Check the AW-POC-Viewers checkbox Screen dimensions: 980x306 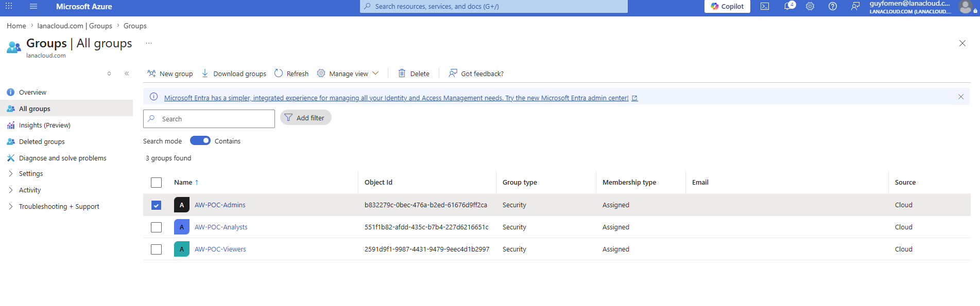[x=157, y=249]
